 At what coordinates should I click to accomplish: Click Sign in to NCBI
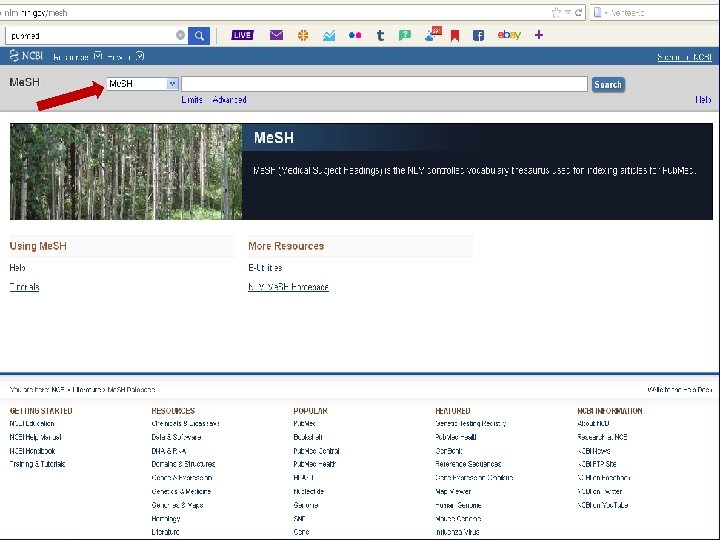pyautogui.click(x=685, y=57)
